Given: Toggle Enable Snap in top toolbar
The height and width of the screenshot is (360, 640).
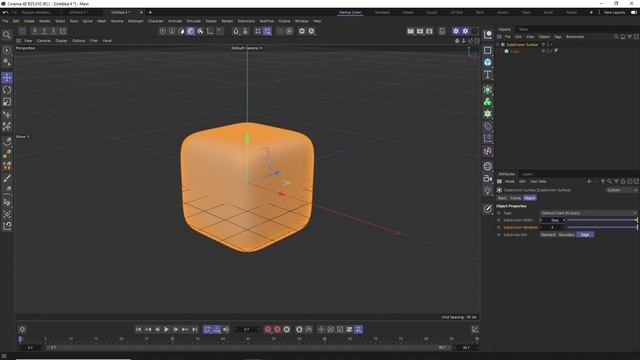Looking at the screenshot, I should [236, 31].
